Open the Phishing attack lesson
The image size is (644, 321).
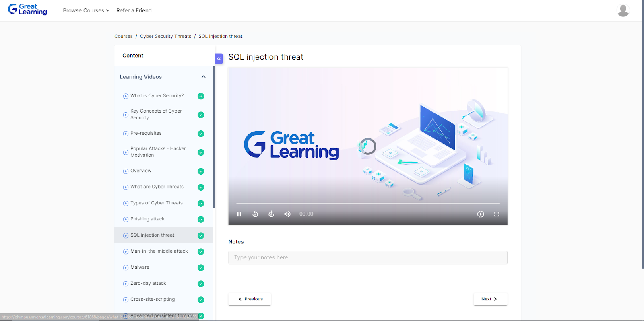[147, 219]
